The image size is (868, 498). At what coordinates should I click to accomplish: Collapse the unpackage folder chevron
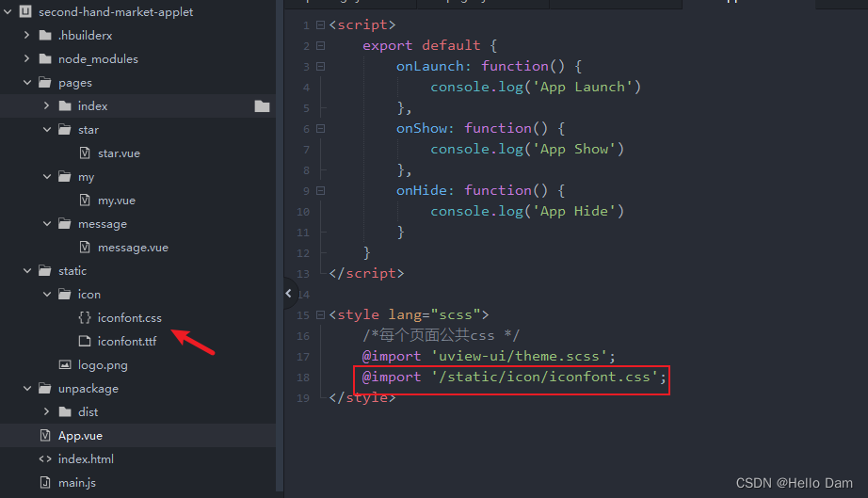point(27,389)
